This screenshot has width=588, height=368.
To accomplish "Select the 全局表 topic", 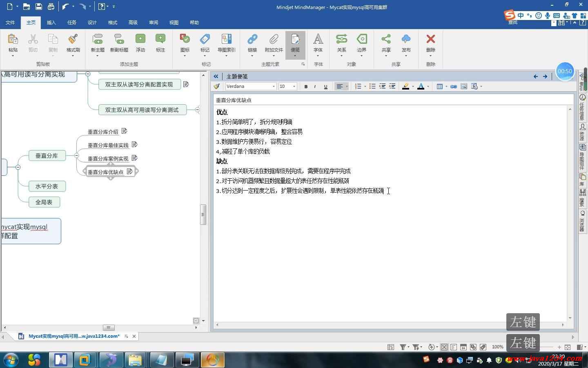I will click(44, 202).
